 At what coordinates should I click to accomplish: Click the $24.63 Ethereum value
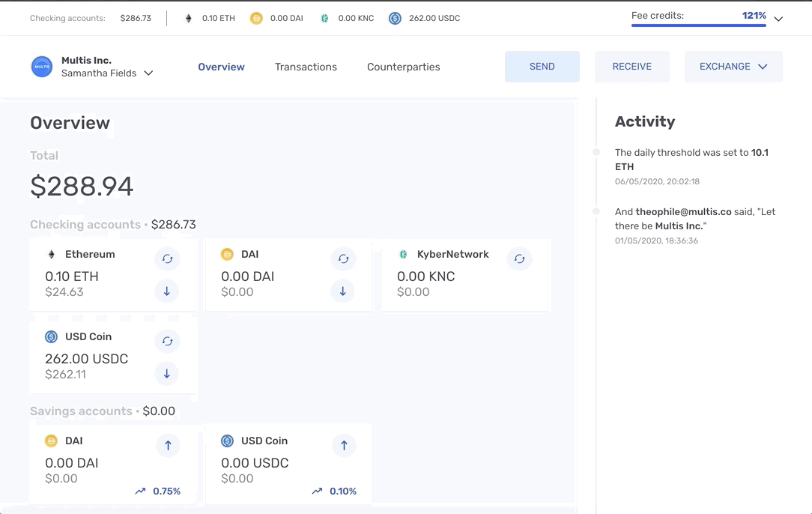pos(64,291)
